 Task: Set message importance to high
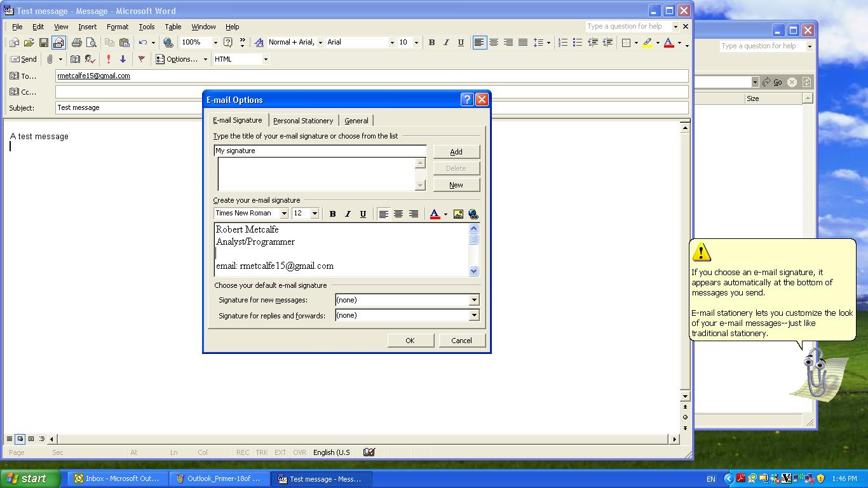[x=109, y=59]
